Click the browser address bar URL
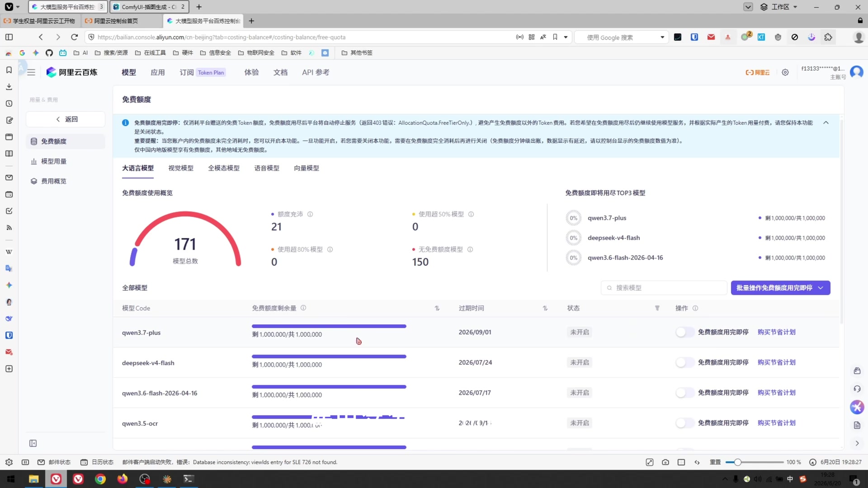Viewport: 868px width, 488px height. click(x=222, y=37)
